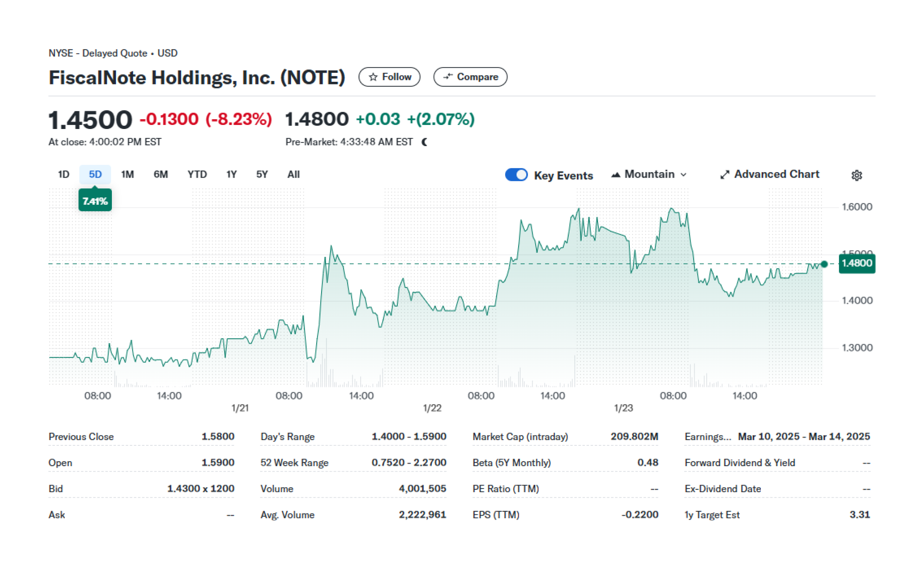Toggle the Key Events switch off
Image resolution: width=924 pixels, height=568 pixels.
[516, 175]
